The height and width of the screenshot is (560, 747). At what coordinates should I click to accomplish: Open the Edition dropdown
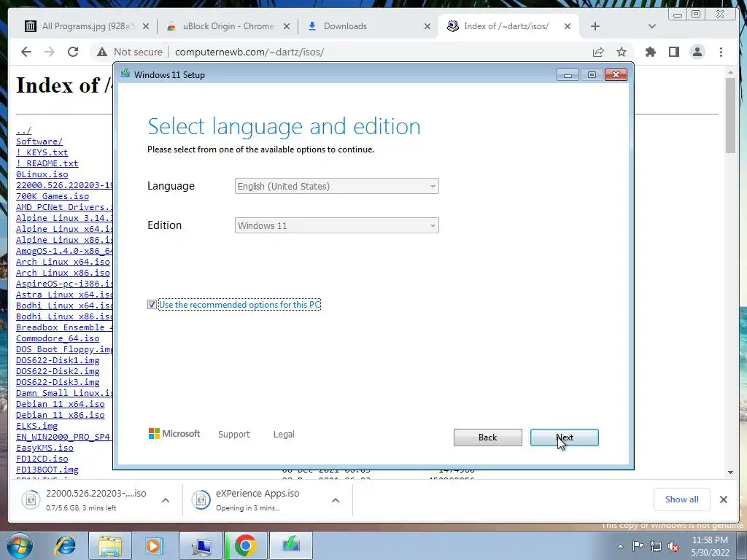click(x=336, y=226)
